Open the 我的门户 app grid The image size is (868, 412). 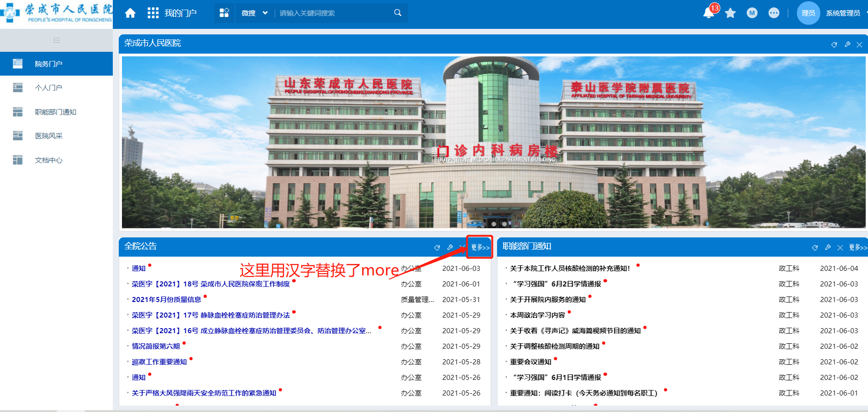click(x=153, y=13)
